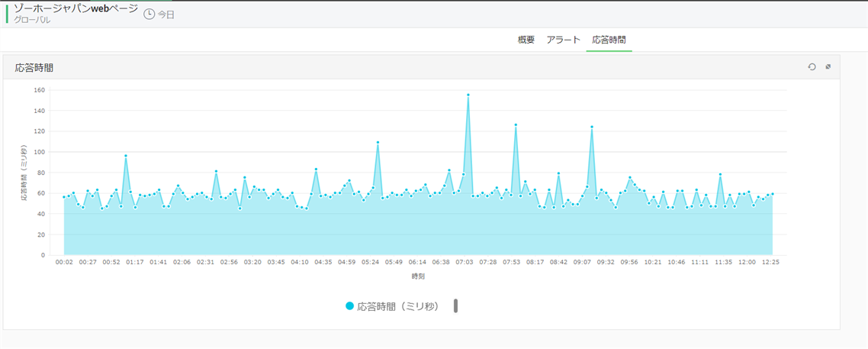Click the clock icon next to 今日
This screenshot has height=349, width=868.
click(149, 15)
